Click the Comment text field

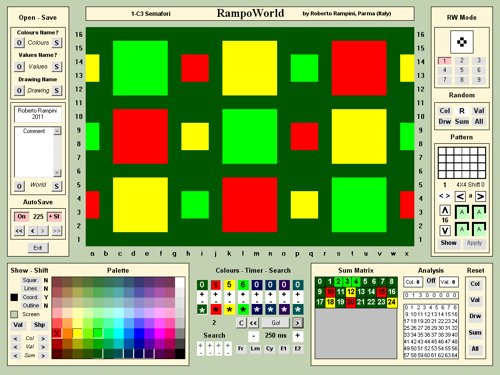34,152
